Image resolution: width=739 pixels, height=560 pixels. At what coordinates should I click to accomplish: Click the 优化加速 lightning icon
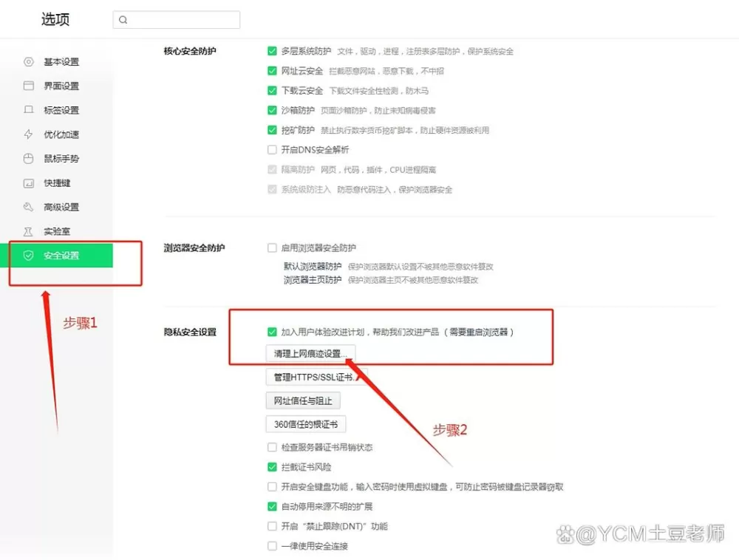pyautogui.click(x=29, y=134)
